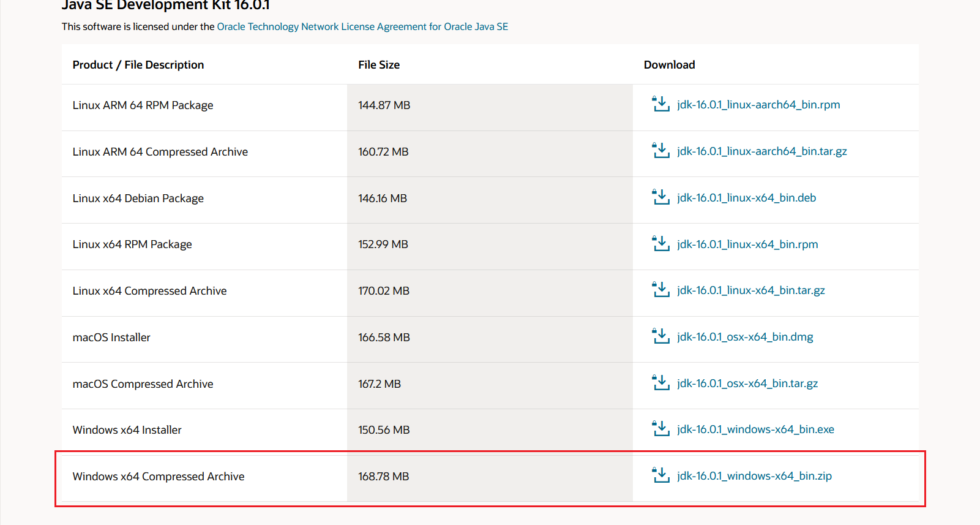Click download icon next to osx-x64_bin.tar.gz
The height and width of the screenshot is (525, 980).
(x=660, y=383)
